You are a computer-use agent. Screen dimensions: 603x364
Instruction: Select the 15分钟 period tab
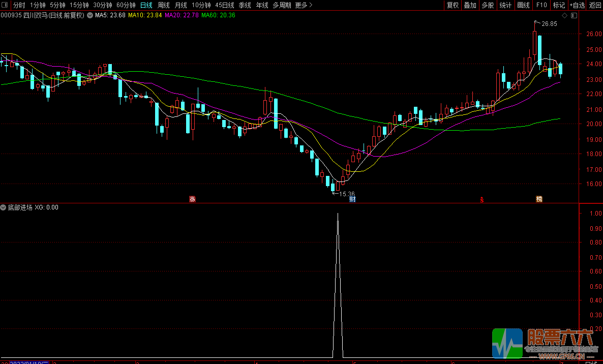(79, 5)
